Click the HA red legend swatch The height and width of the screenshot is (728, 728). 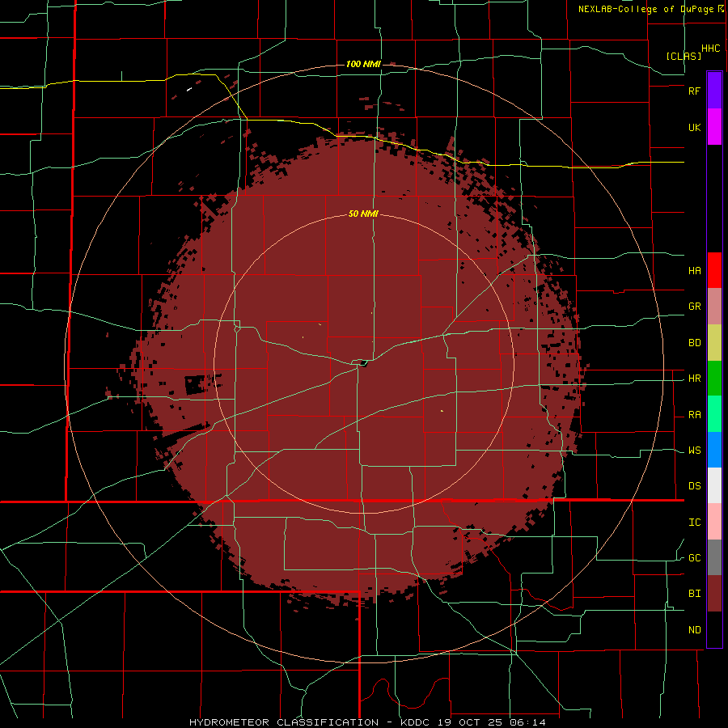pyautogui.click(x=714, y=270)
